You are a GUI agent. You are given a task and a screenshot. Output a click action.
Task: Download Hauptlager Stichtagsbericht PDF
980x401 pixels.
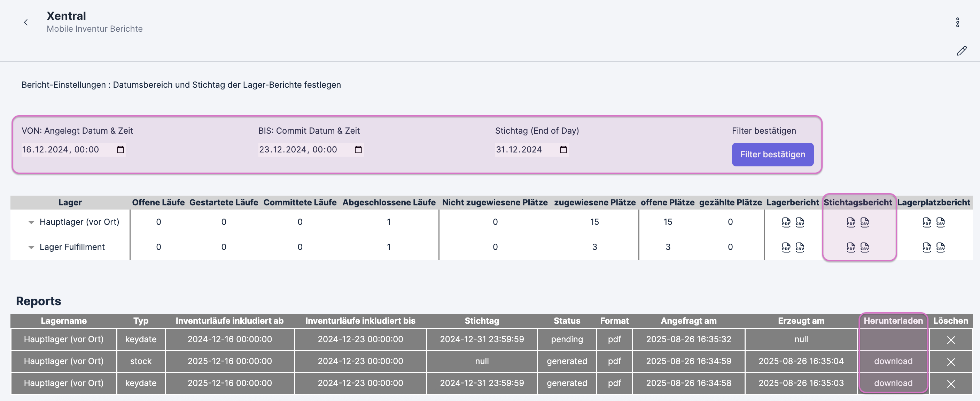851,222
